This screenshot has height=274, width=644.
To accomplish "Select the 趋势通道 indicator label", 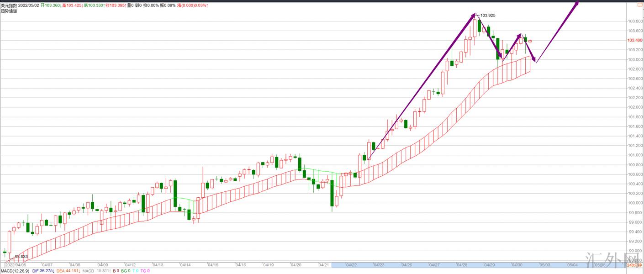I will pyautogui.click(x=9, y=11).
